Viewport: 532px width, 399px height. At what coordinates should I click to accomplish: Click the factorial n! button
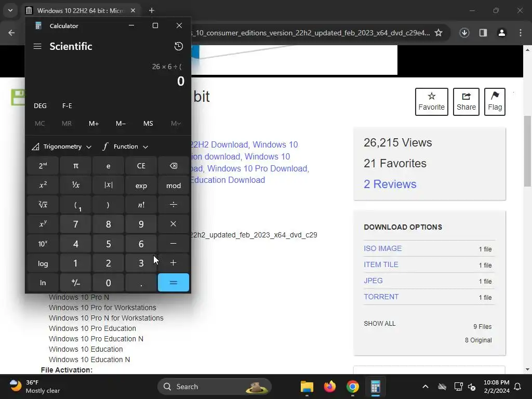tap(141, 205)
